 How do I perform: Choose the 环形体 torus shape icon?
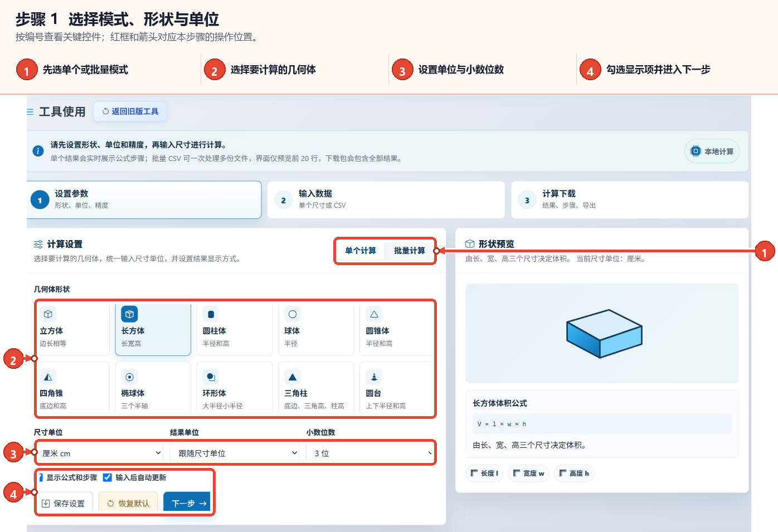coord(211,377)
